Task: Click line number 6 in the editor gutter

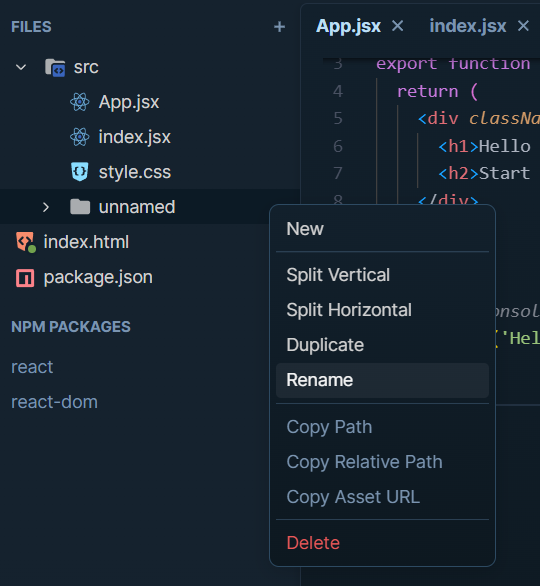Action: (338, 146)
